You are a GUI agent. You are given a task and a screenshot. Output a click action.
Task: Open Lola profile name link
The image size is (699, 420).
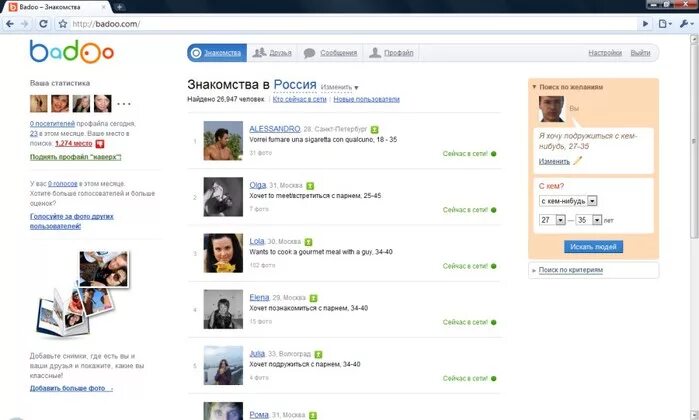257,241
